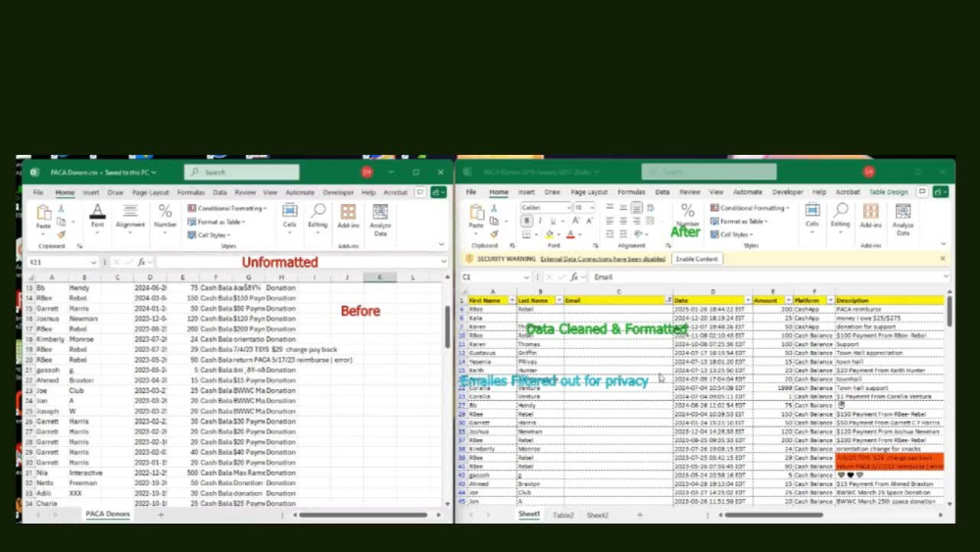980x552 pixels.
Task: Click Format as Table in the right window
Action: (739, 222)
